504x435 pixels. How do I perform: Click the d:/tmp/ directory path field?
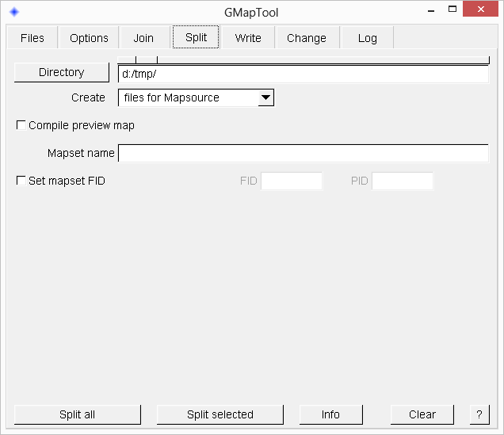(x=303, y=74)
